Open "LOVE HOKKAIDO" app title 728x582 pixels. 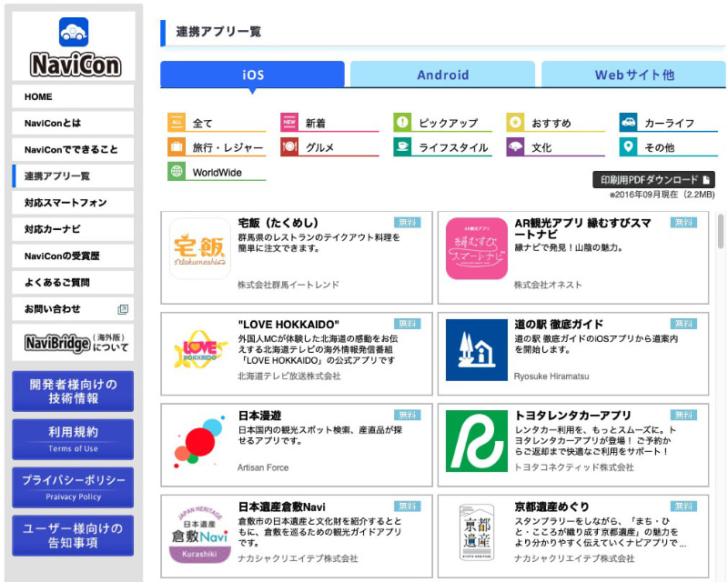pos(288,324)
